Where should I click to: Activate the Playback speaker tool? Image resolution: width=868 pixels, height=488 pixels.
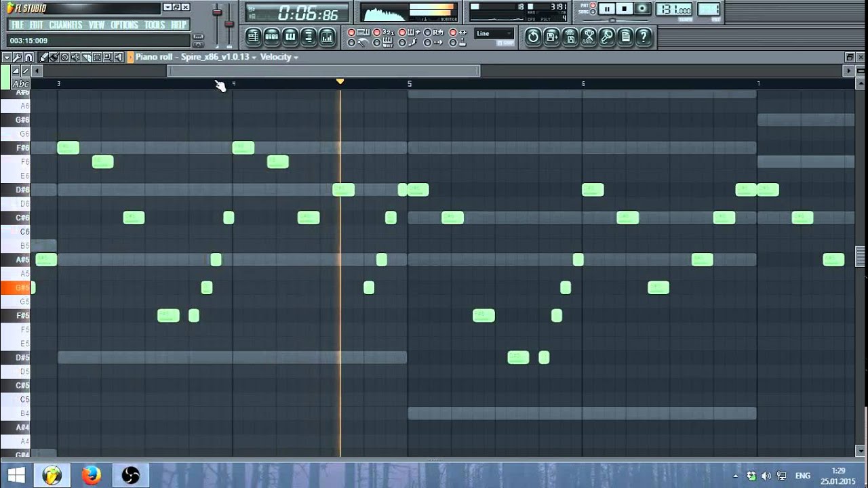[119, 58]
